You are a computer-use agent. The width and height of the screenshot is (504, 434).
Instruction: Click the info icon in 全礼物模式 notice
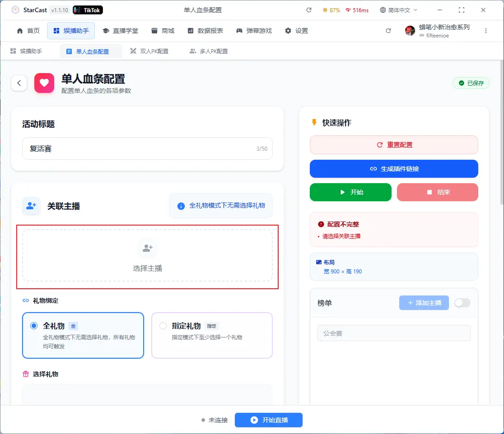tap(181, 206)
